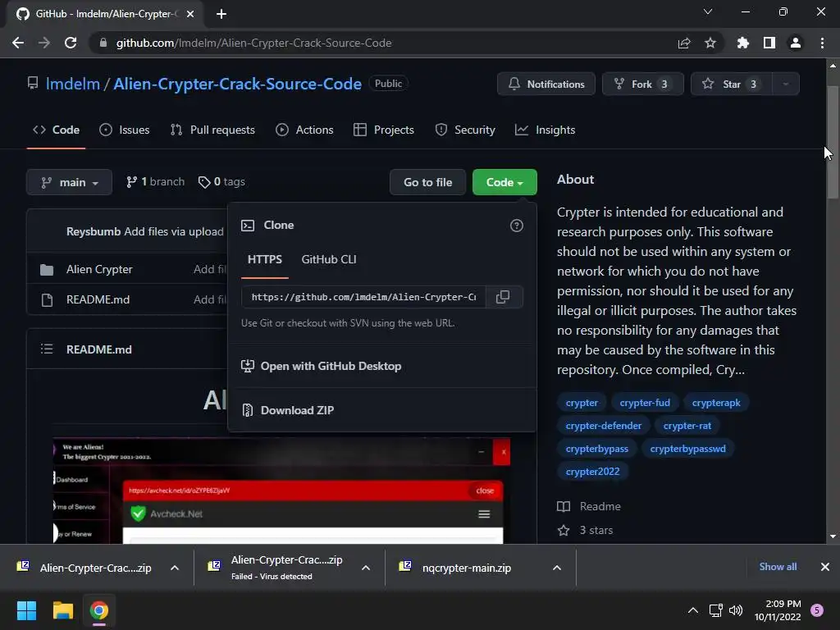
Task: Close the downloads bar
Action: 825,567
